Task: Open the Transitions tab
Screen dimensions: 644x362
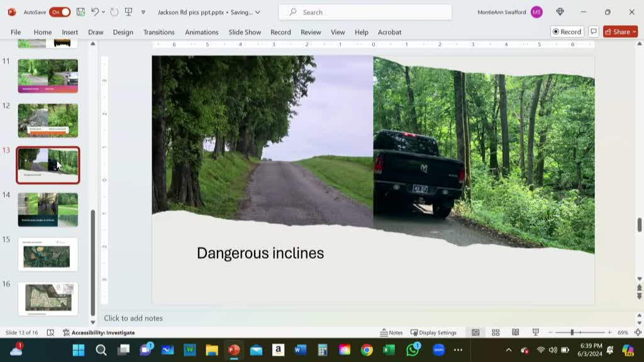Action: tap(158, 32)
